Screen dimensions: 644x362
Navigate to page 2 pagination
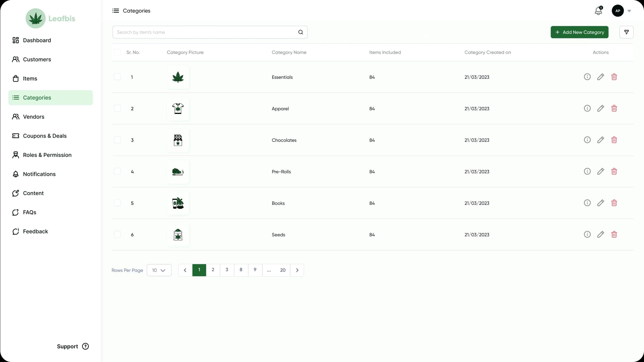coord(212,269)
